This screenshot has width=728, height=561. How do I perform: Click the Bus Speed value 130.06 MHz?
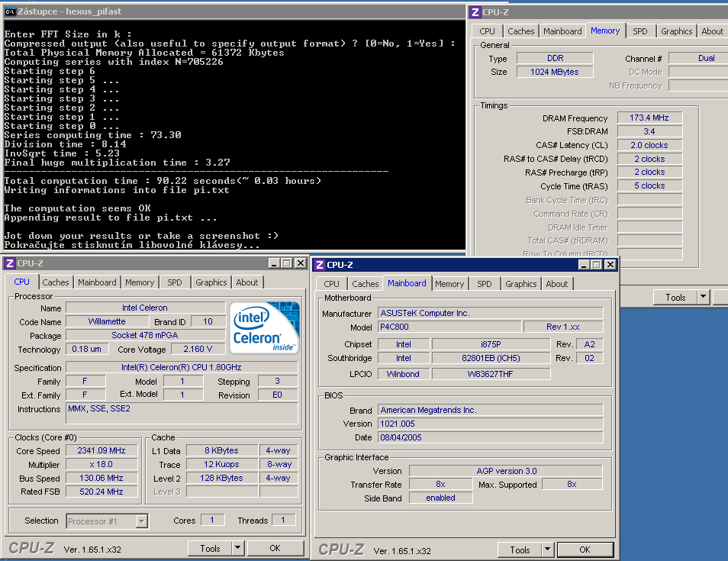(x=101, y=478)
